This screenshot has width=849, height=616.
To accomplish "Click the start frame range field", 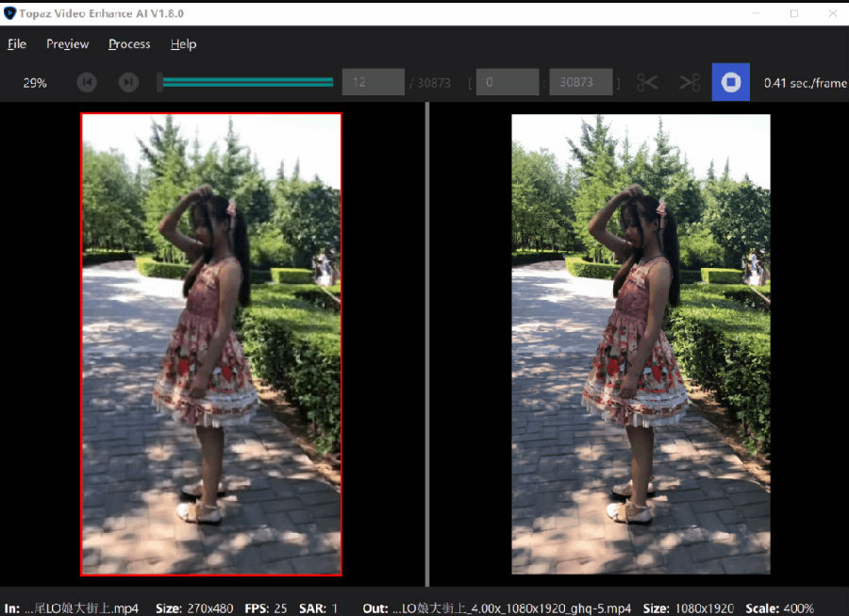I will click(x=507, y=82).
